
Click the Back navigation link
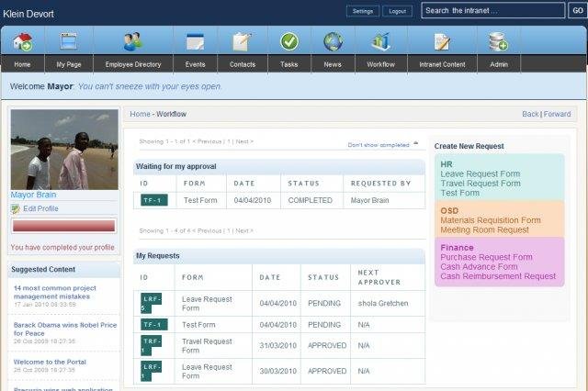pos(530,114)
